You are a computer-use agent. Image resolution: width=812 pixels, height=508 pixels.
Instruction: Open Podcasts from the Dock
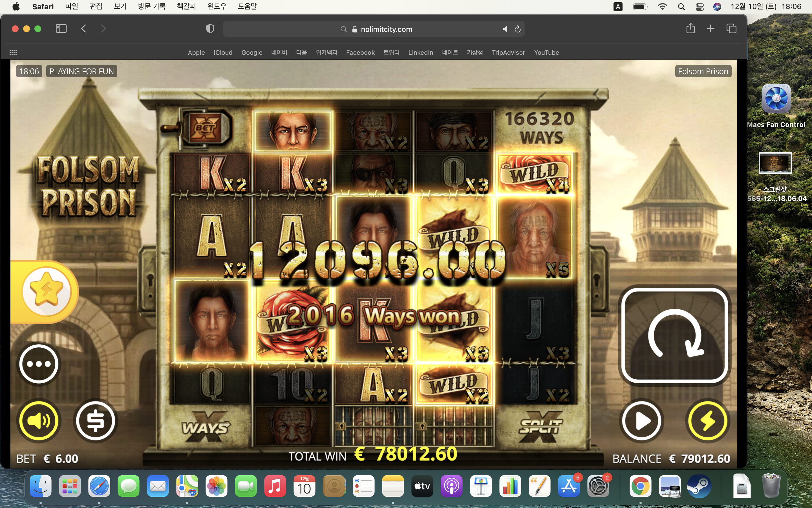452,486
